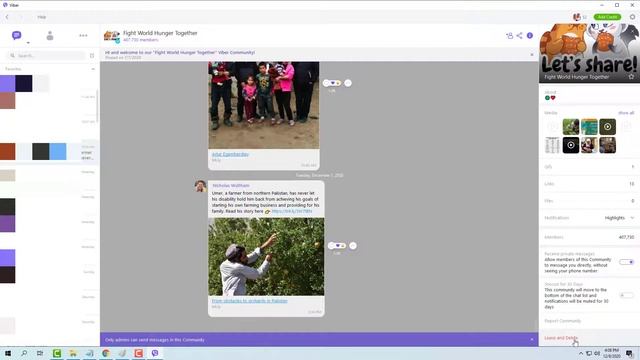The height and width of the screenshot is (360, 640).
Task: Open the Contacts tab icon
Action: click(50, 36)
